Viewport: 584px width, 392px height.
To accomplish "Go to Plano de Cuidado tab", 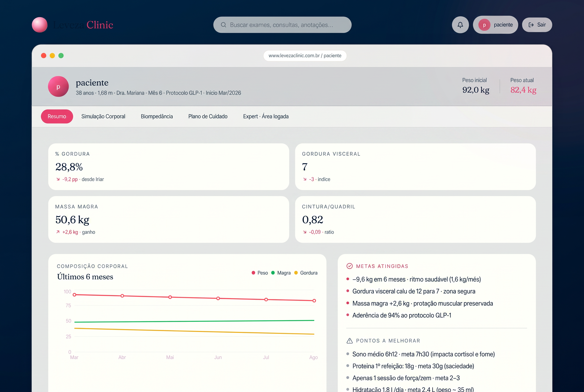I will pyautogui.click(x=208, y=116).
